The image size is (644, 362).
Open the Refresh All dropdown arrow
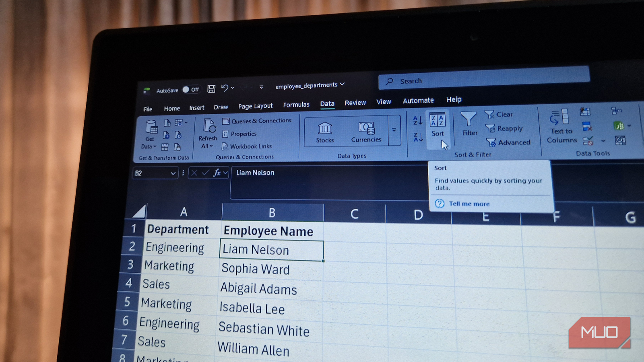(x=211, y=146)
